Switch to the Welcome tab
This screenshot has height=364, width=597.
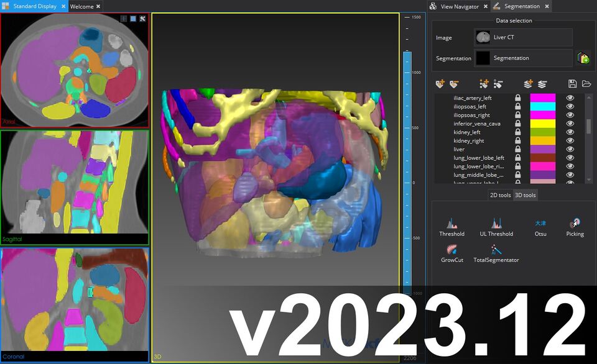(81, 6)
